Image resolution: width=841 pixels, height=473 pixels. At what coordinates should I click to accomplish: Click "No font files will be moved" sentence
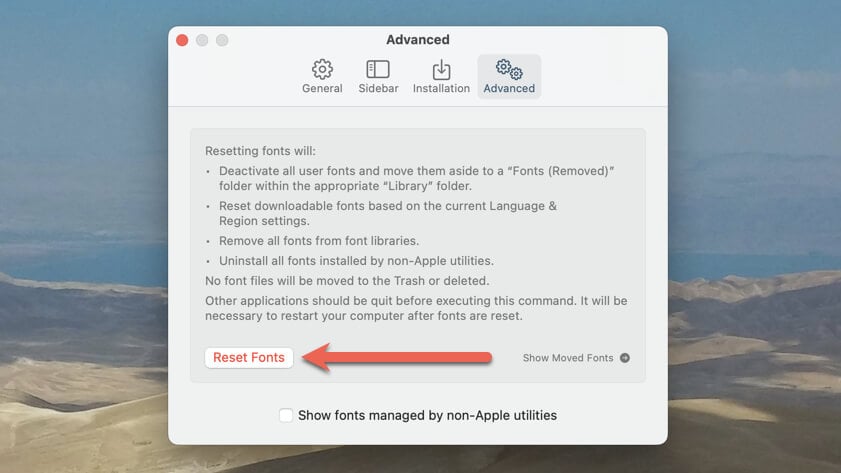click(x=347, y=280)
